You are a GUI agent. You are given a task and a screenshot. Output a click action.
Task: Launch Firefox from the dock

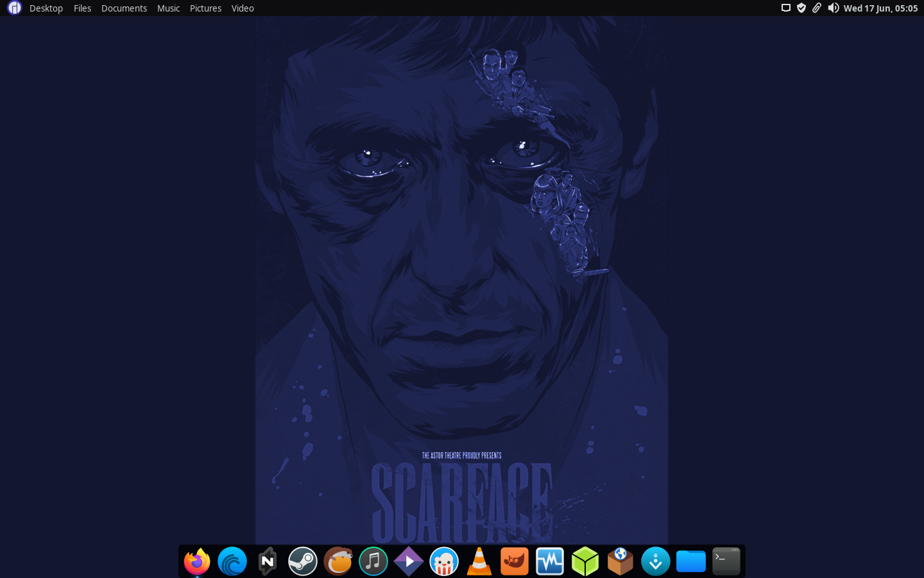[x=197, y=561]
